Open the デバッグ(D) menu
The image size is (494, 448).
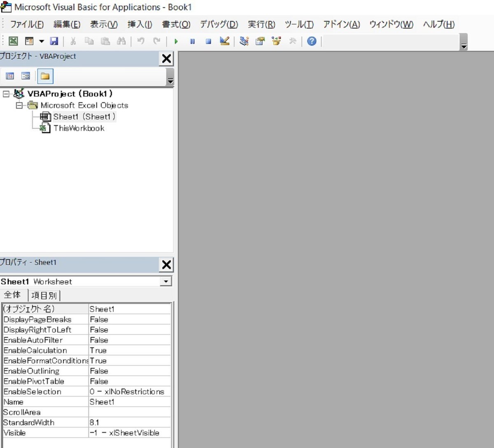[x=219, y=24]
